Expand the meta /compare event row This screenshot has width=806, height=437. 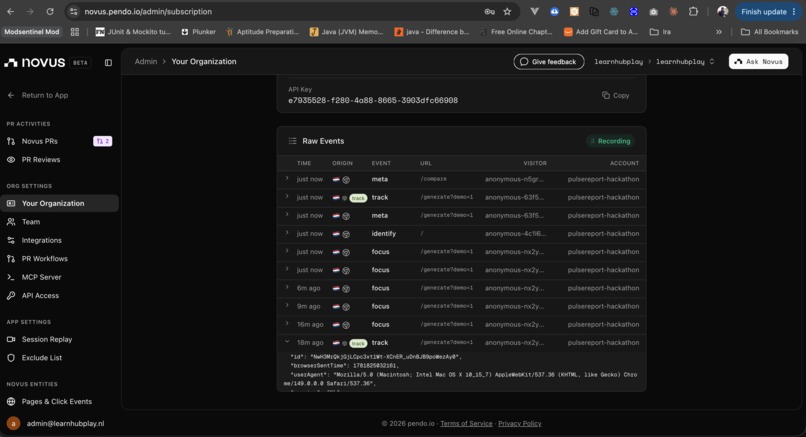pyautogui.click(x=287, y=178)
